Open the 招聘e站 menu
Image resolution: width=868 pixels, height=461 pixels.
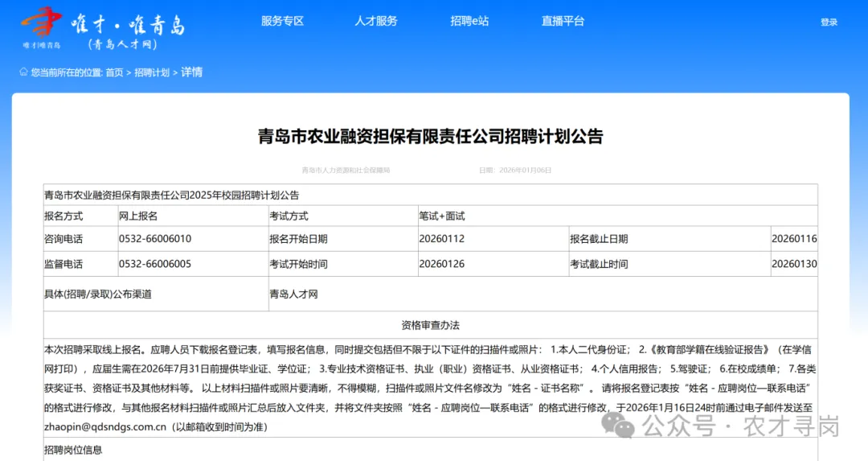(469, 21)
